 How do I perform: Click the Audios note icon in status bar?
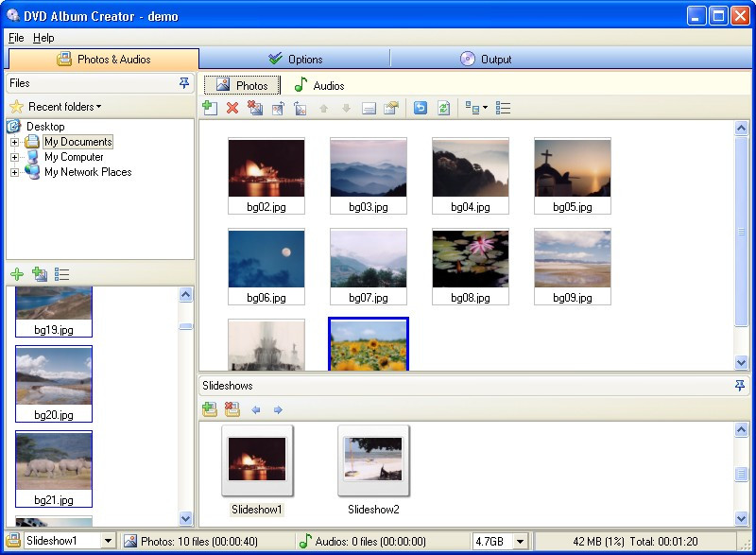304,541
